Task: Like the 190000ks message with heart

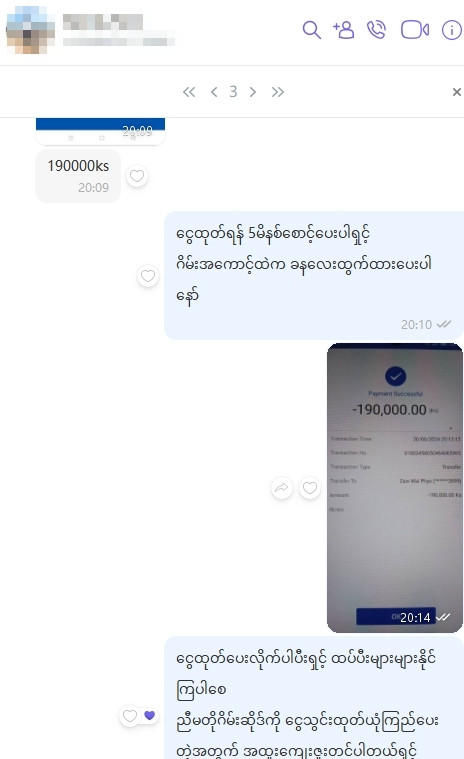Action: tap(137, 176)
